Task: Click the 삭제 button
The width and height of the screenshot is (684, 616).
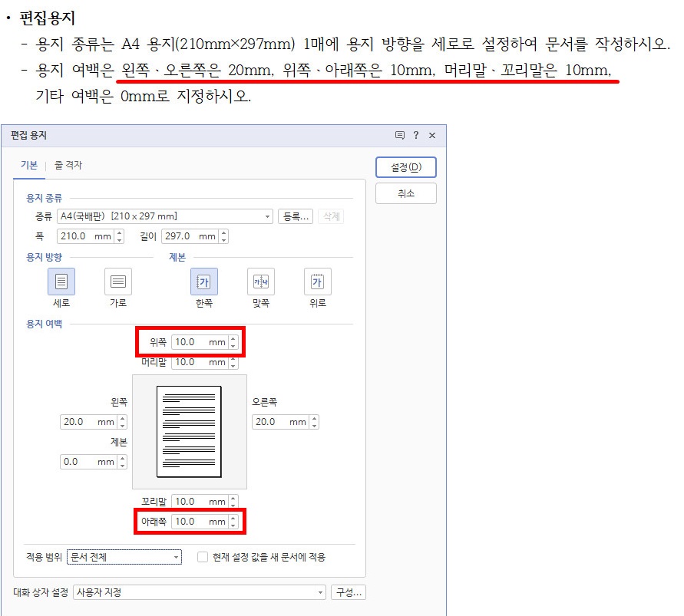Action: coord(331,216)
